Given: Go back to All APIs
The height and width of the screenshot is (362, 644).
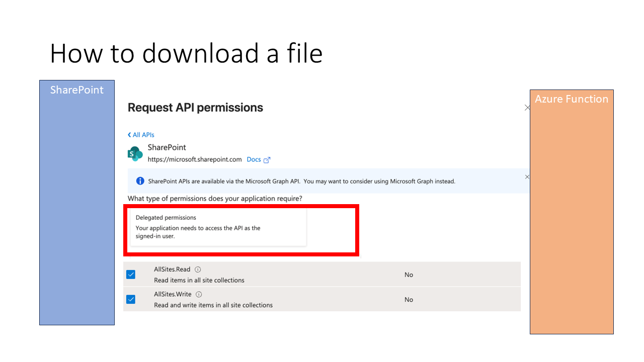Looking at the screenshot, I should click(x=141, y=135).
